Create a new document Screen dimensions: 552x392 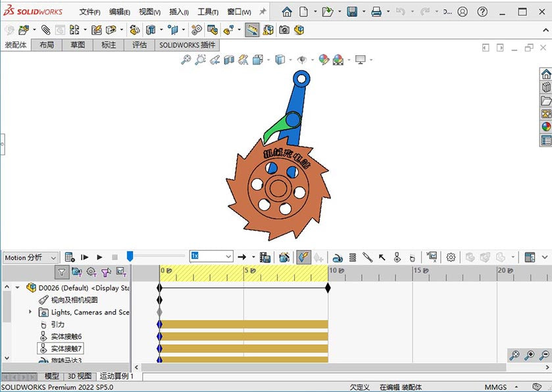point(303,12)
